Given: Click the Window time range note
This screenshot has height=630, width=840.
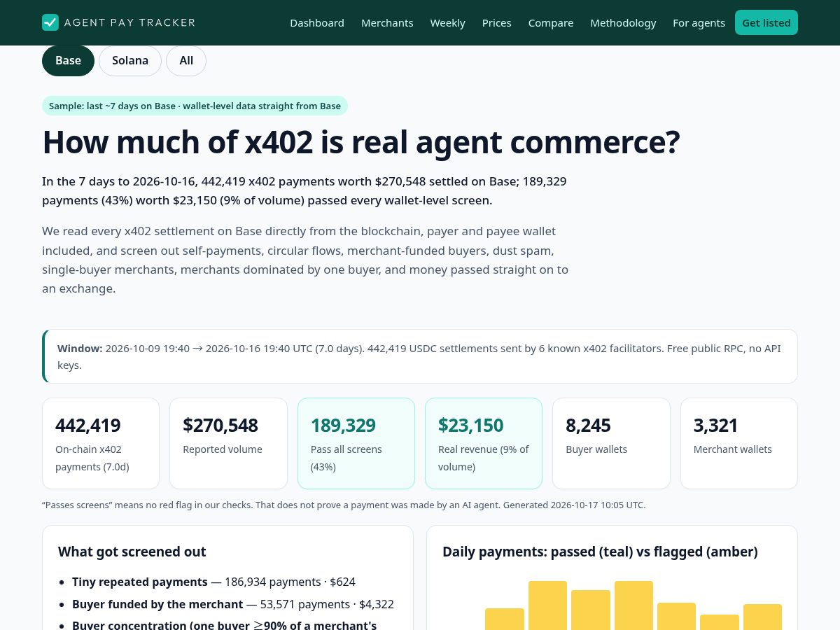Looking at the screenshot, I should click(420, 356).
